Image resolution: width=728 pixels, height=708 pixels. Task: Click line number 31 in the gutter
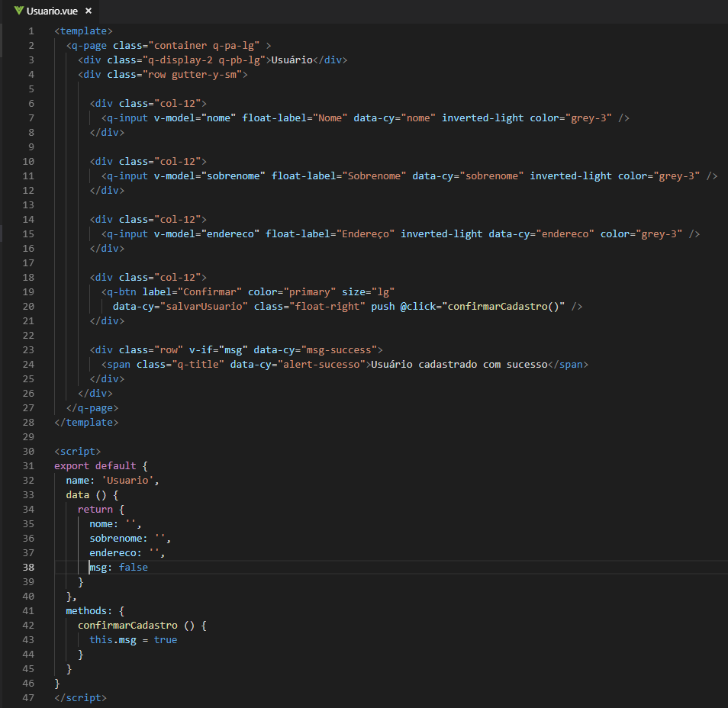pyautogui.click(x=28, y=465)
